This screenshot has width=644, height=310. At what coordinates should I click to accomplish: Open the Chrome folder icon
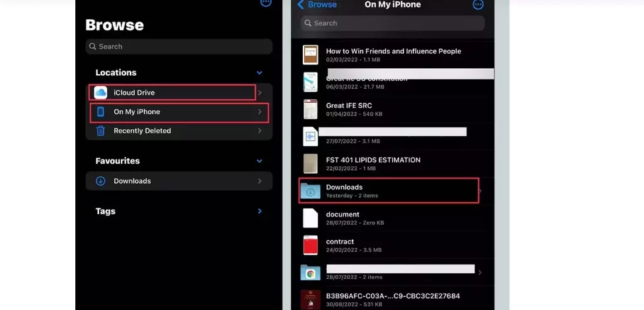point(311,273)
